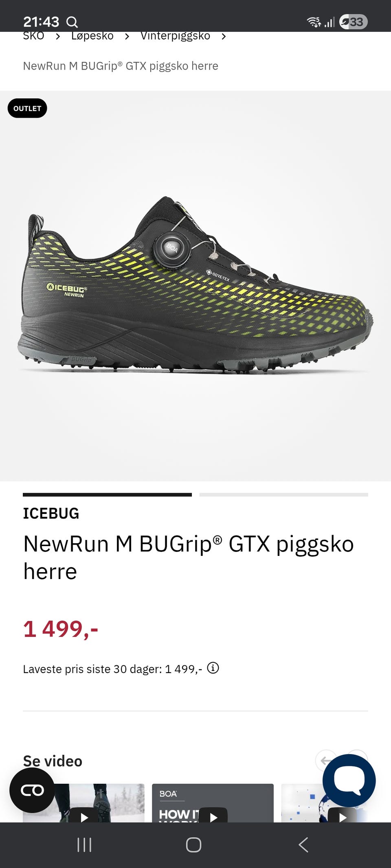
Task: Play the BOA How It Works video
Action: [x=213, y=816]
